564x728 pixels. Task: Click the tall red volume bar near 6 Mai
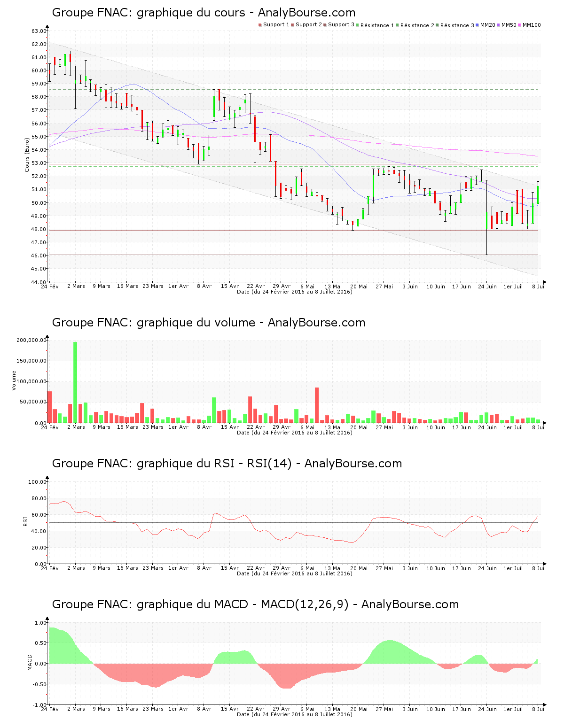coord(317,405)
